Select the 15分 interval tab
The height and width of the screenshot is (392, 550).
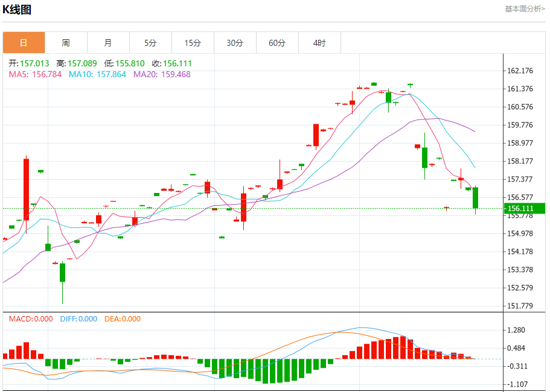pyautogui.click(x=193, y=43)
